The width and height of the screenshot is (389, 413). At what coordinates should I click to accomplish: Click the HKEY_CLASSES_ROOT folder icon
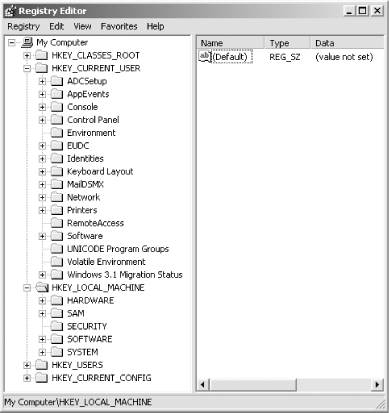click(42, 55)
